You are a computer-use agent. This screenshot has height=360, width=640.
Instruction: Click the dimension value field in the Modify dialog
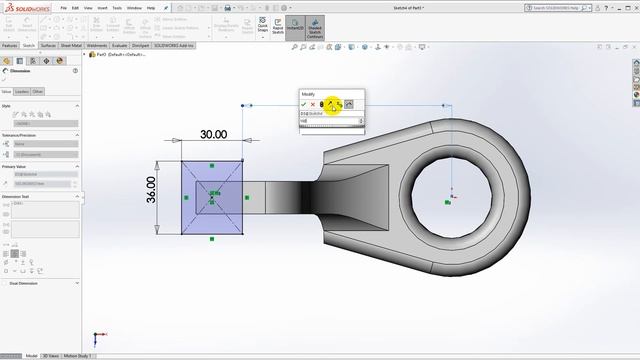coord(329,121)
